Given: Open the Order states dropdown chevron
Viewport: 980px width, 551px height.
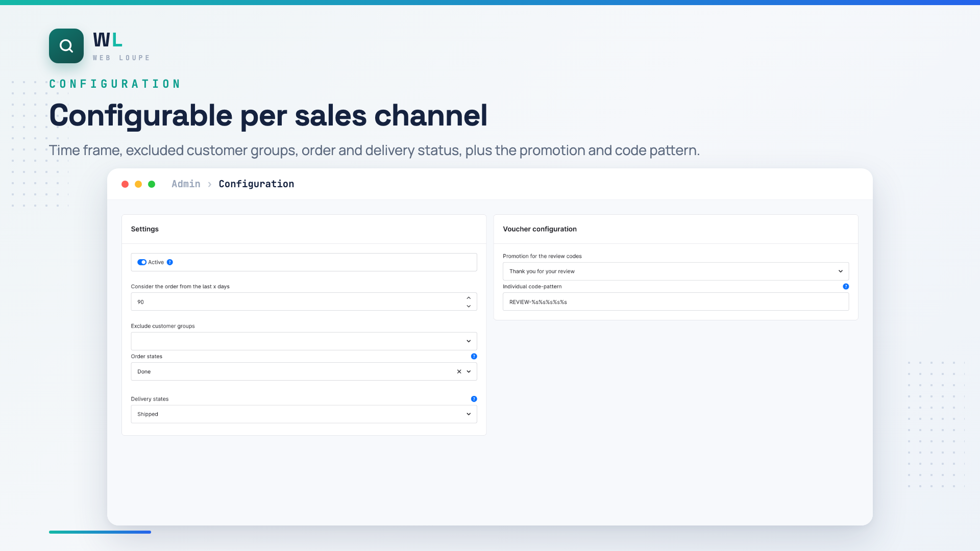Looking at the screenshot, I should (469, 371).
